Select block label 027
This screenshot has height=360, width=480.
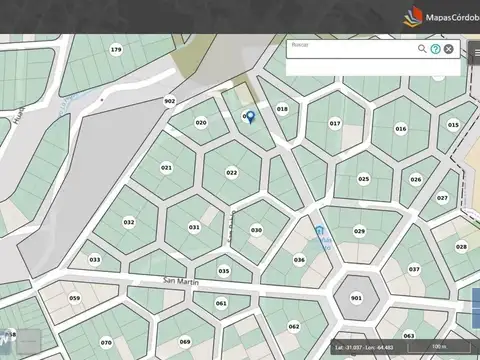tap(442, 198)
